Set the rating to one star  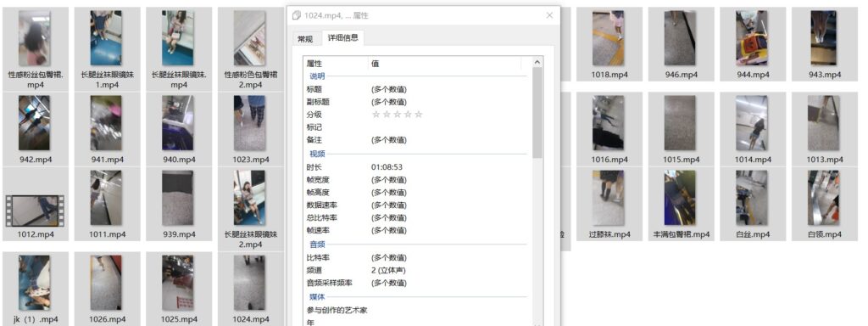pos(376,115)
